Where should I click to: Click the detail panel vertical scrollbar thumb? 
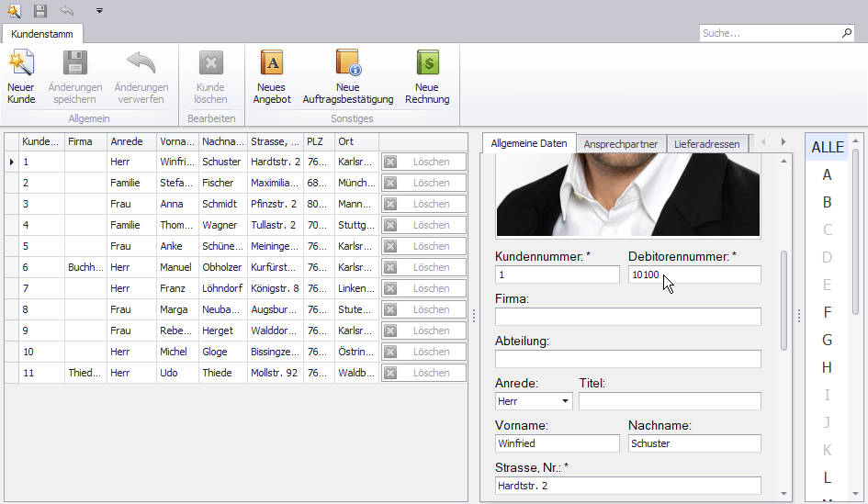click(x=783, y=300)
